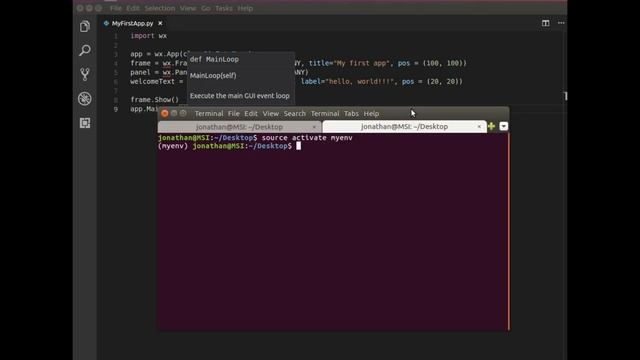Open the terminal window's View menu
640x360 pixels.
[270, 113]
